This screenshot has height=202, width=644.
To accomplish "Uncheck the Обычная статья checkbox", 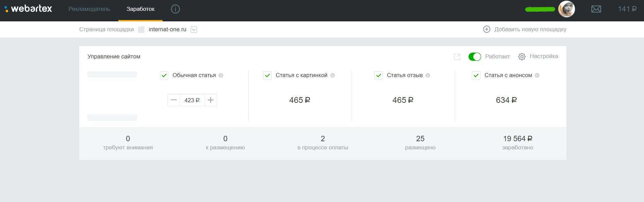I will (164, 75).
